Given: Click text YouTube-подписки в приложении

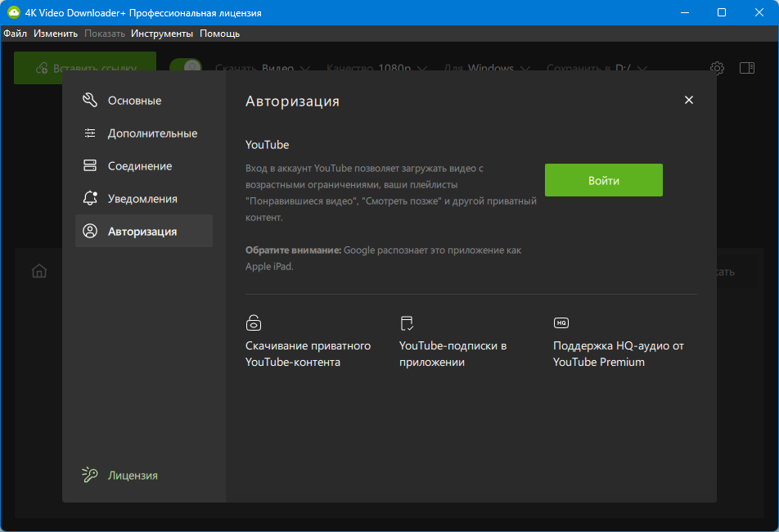Looking at the screenshot, I should pos(453,354).
